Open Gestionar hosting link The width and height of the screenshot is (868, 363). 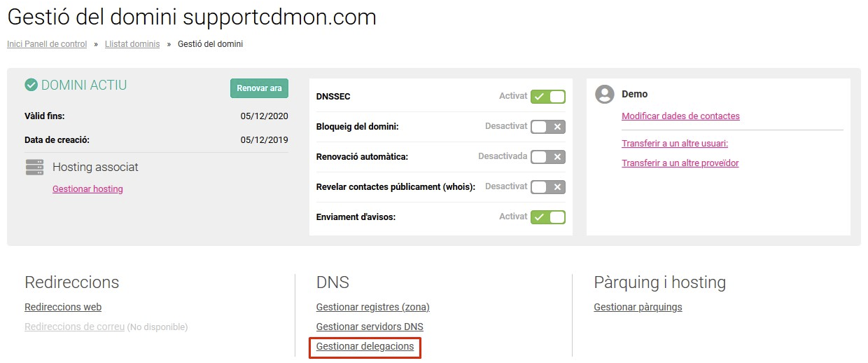87,189
